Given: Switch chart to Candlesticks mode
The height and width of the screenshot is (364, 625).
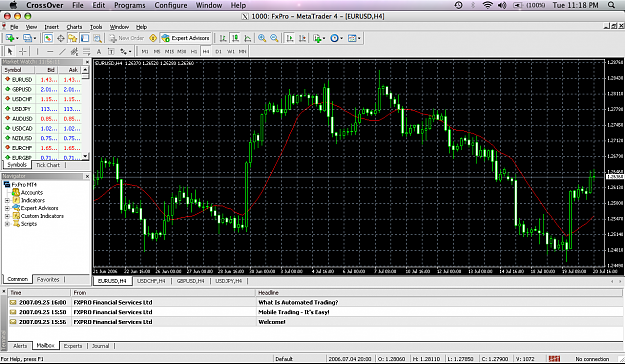Looking at the screenshot, I should [x=235, y=38].
